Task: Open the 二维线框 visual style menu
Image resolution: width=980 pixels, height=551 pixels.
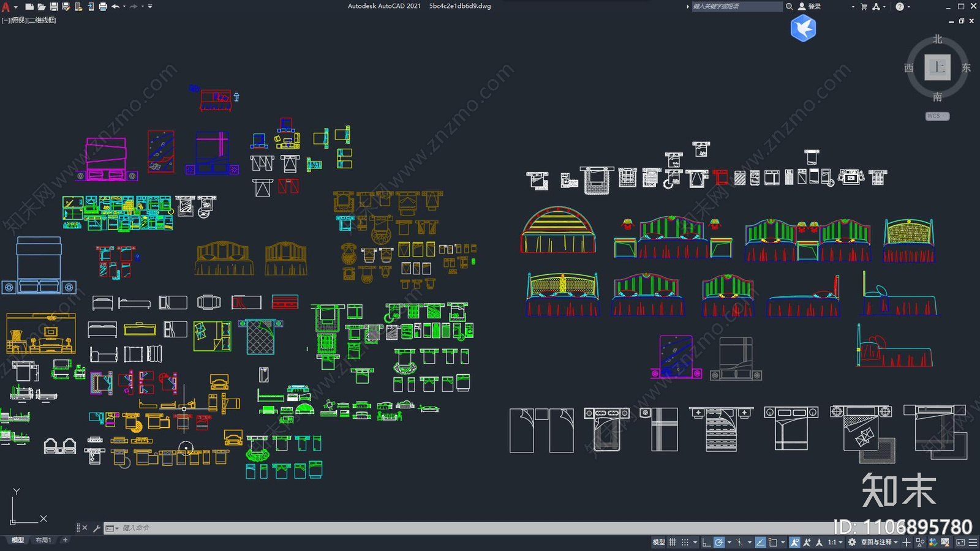Action: 42,20
